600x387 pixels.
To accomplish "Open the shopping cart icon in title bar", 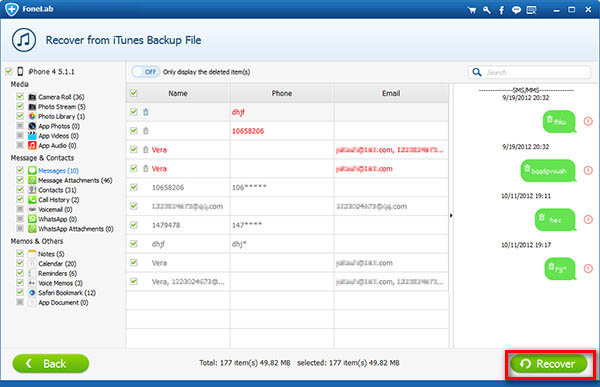I will point(472,10).
